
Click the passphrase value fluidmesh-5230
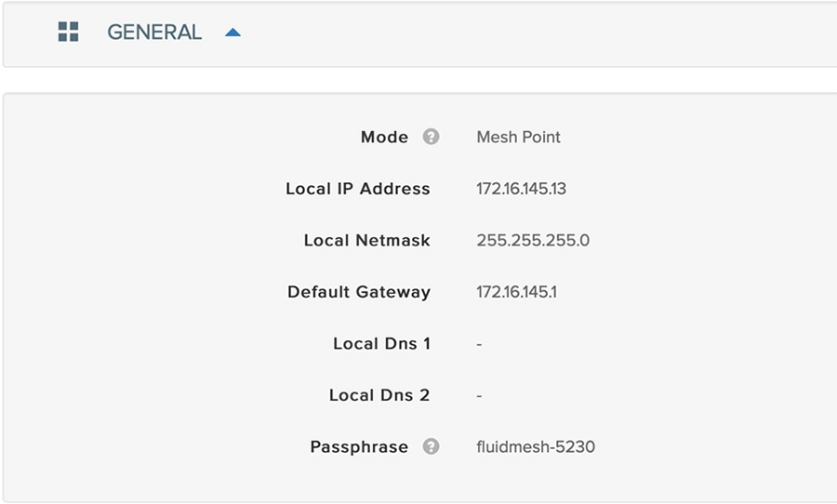click(x=536, y=447)
